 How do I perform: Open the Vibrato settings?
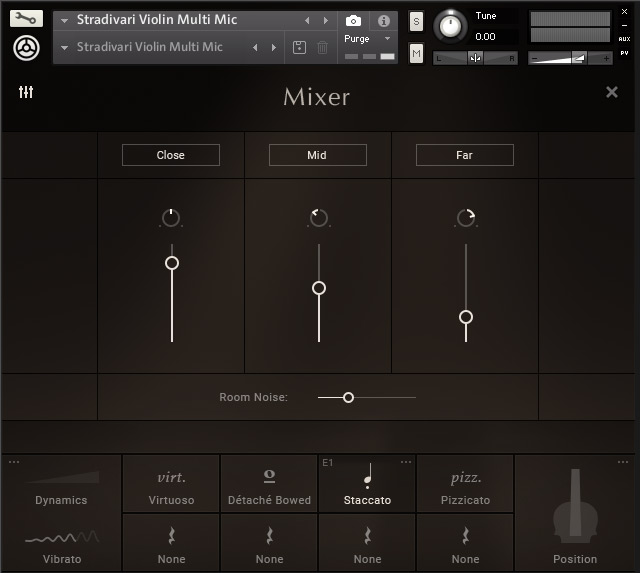click(62, 559)
